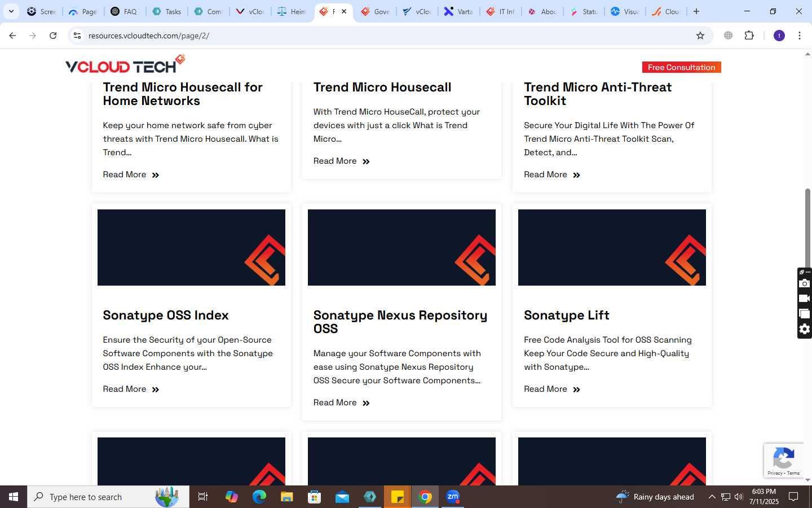This screenshot has width=812, height=508.
Task: Click the Trend Micro Anti-Threat Toolkit title
Action: point(598,94)
